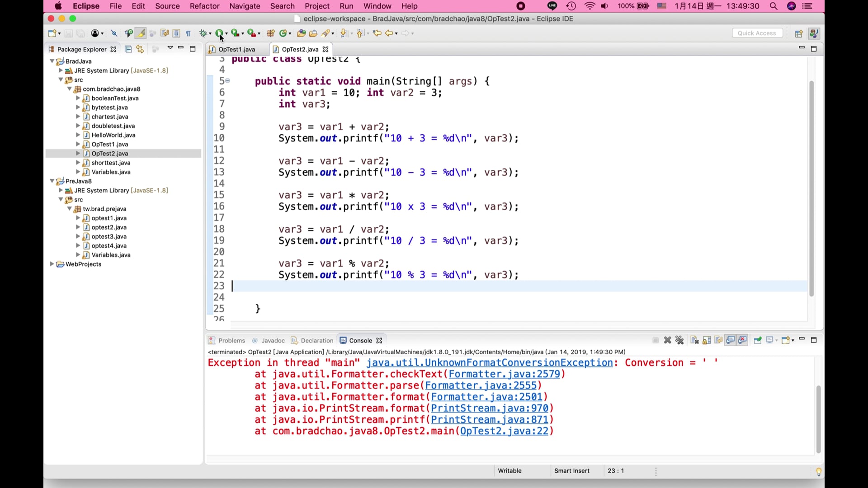Open the Run button dropdown arrow
The height and width of the screenshot is (488, 868).
tap(226, 33)
